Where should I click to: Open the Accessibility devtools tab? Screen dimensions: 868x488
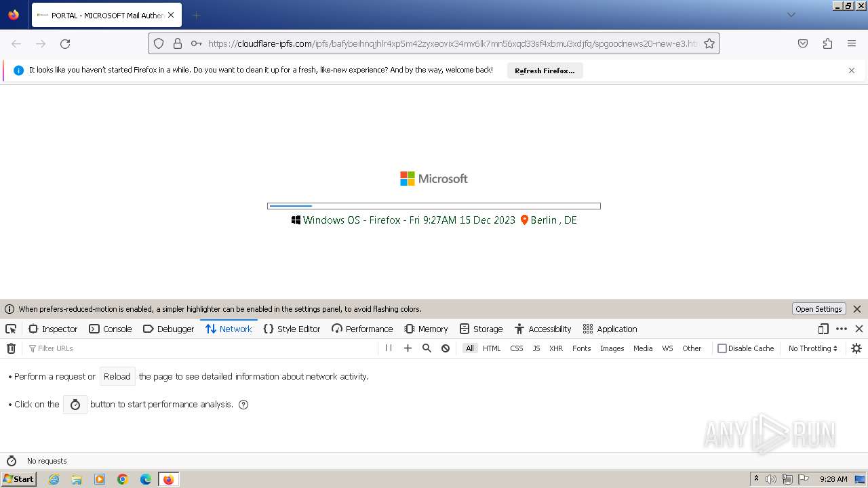coord(542,329)
